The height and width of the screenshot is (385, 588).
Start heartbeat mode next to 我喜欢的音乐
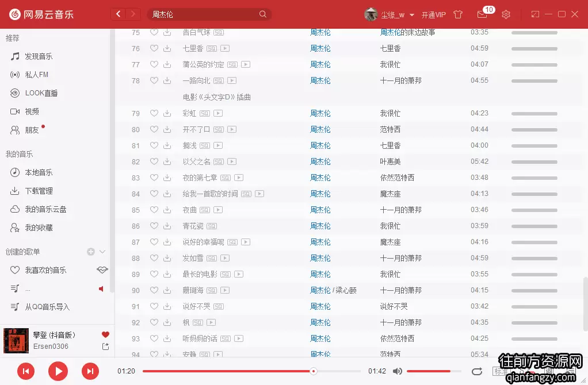point(102,269)
